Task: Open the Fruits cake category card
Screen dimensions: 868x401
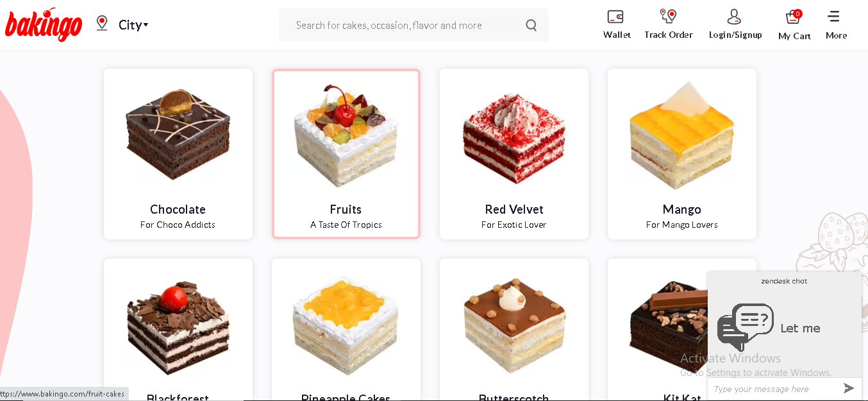Action: pyautogui.click(x=346, y=154)
